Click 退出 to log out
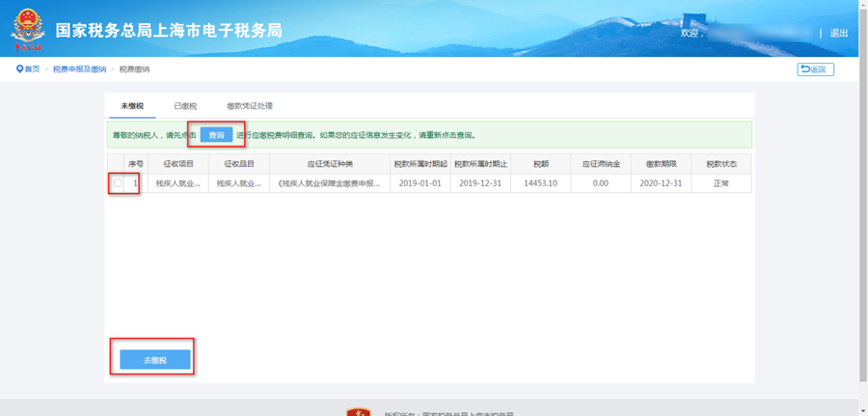868x416 pixels. click(838, 33)
